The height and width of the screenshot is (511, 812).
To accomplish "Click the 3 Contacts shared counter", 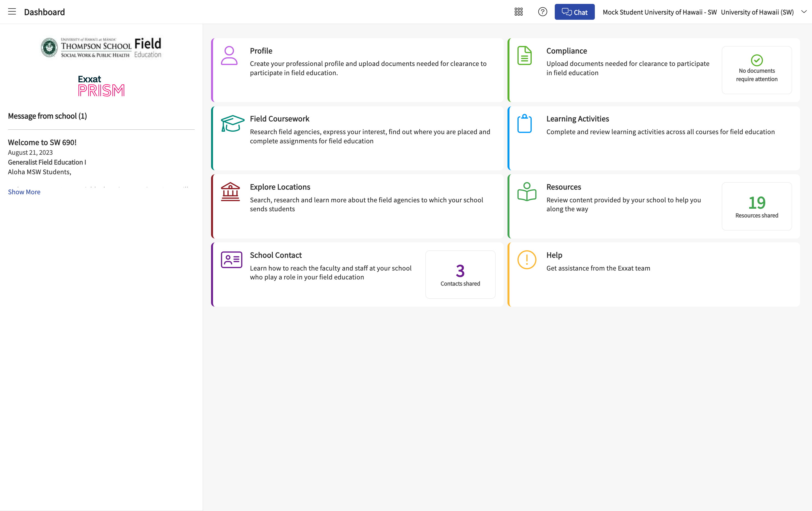I will coord(460,275).
